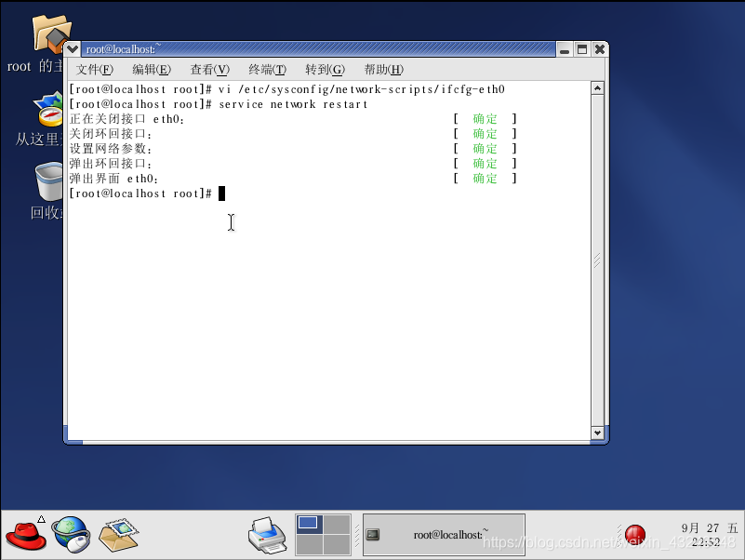Open the 终端(T) menu
The height and width of the screenshot is (560, 745).
(x=268, y=70)
